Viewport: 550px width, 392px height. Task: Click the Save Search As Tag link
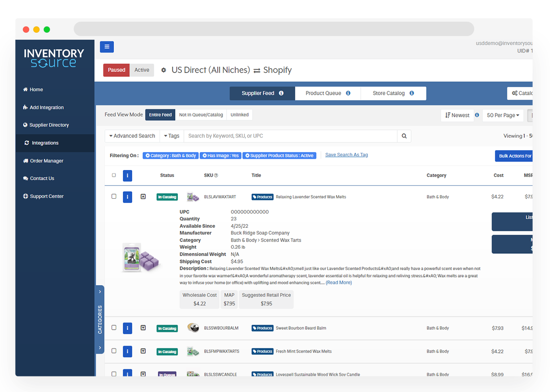[346, 154]
